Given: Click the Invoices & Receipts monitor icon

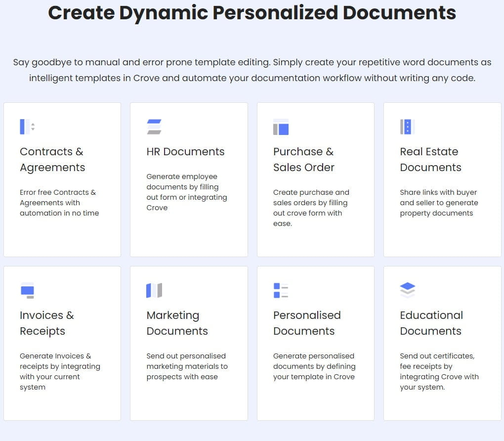Looking at the screenshot, I should 27,290.
